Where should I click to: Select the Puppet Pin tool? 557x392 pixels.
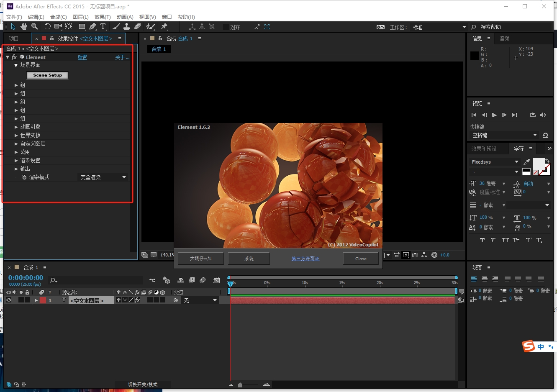(x=164, y=27)
